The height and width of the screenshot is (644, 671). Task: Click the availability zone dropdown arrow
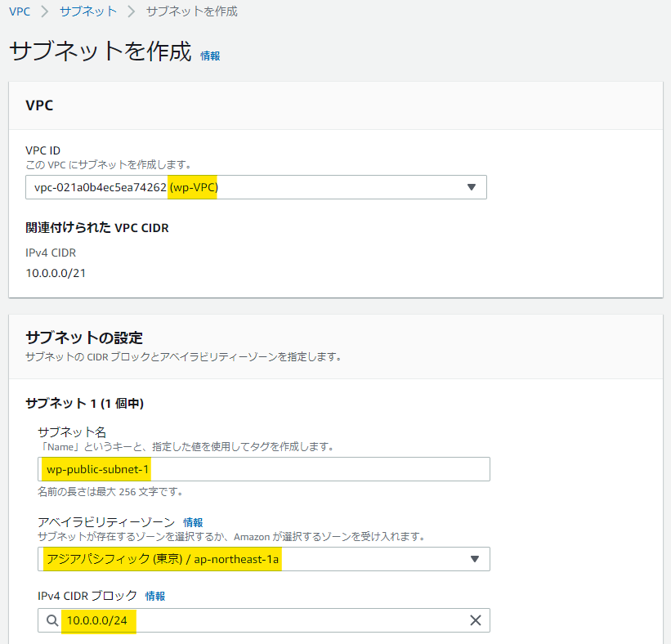point(474,559)
